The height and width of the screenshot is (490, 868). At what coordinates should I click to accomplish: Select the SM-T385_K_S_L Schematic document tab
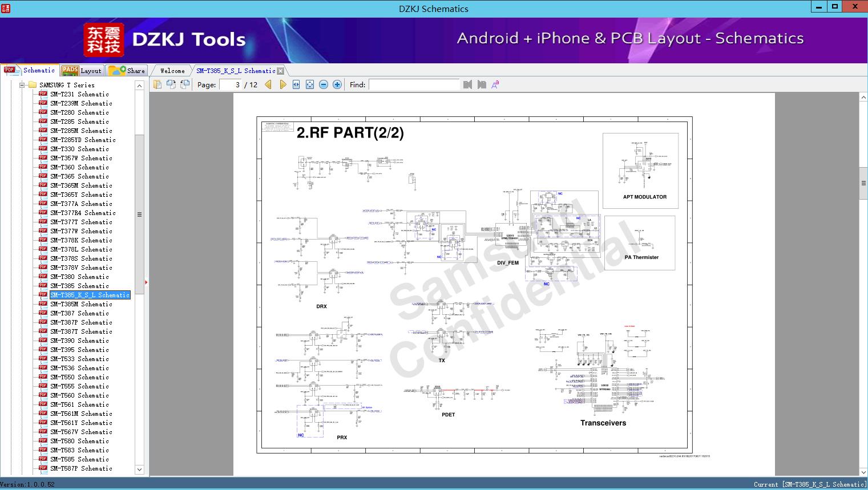click(x=236, y=71)
